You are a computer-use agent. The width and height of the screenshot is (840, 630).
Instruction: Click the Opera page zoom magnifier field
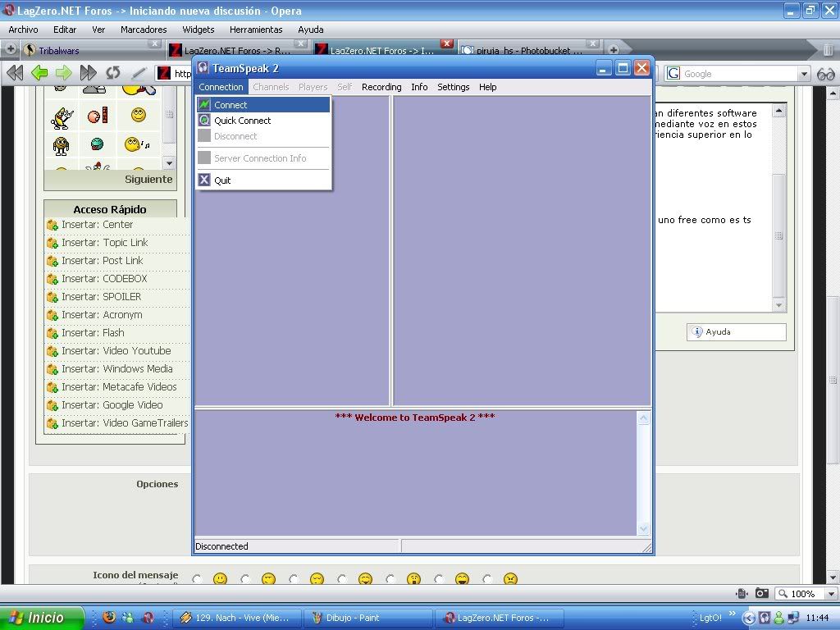pos(801,594)
